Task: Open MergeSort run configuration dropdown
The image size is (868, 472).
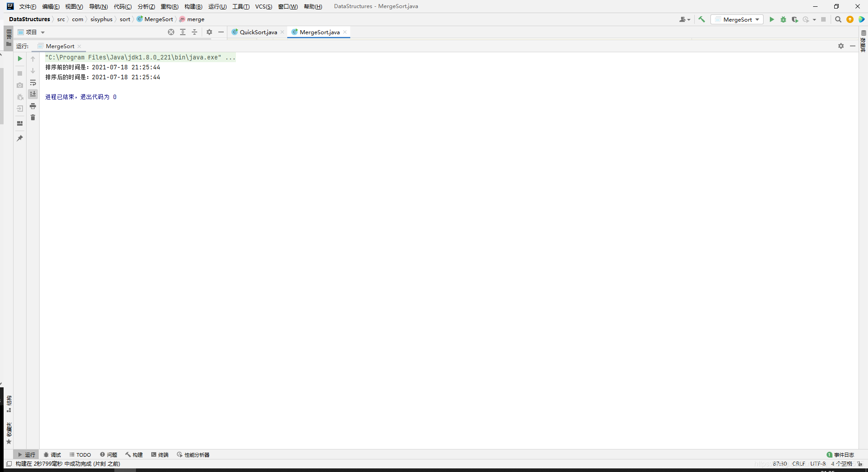Action: coord(737,19)
